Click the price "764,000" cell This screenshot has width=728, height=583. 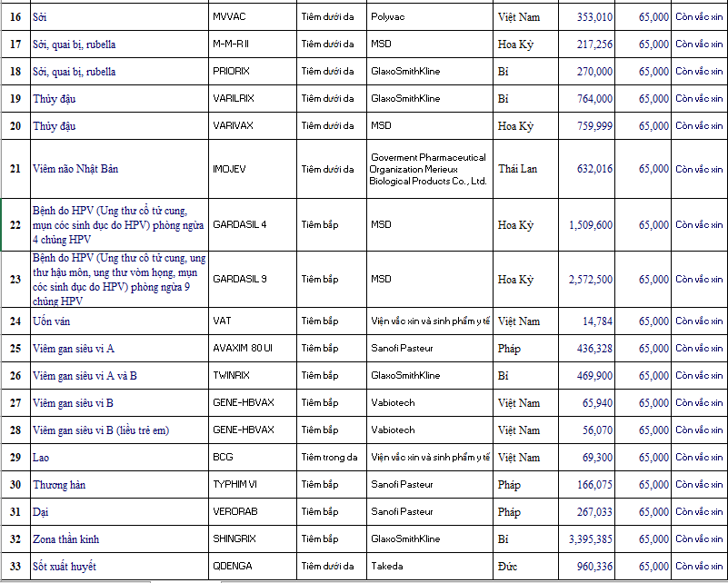[586, 98]
